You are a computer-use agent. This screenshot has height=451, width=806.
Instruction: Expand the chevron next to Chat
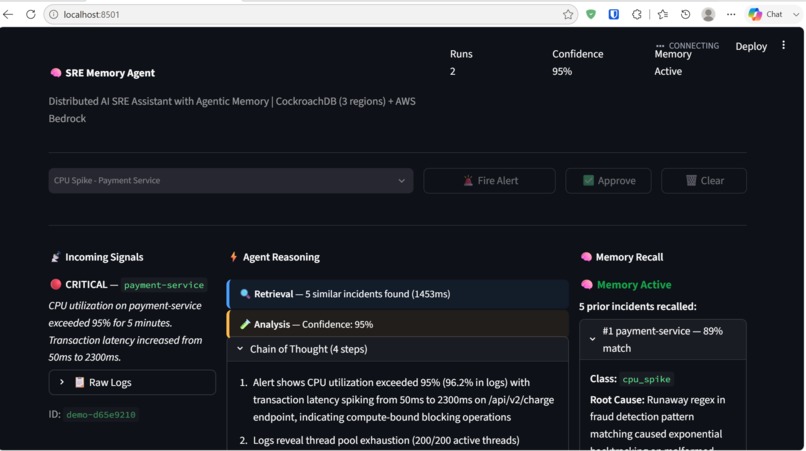pos(796,14)
